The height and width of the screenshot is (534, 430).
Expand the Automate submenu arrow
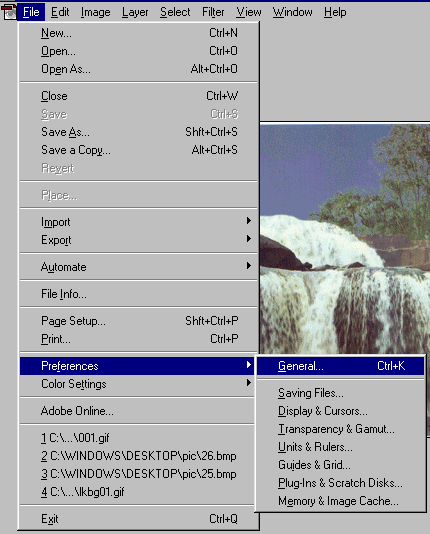click(249, 266)
